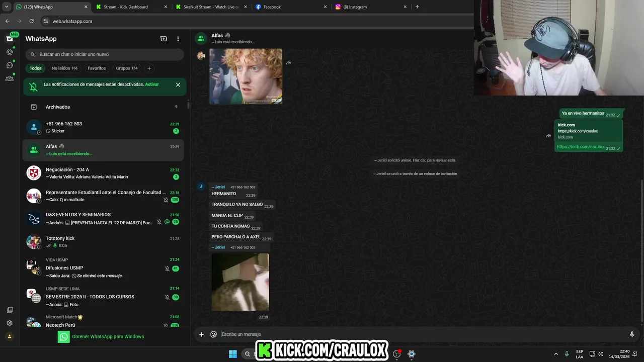Click the voice message microphone icon
This screenshot has width=644, height=362.
(632, 334)
